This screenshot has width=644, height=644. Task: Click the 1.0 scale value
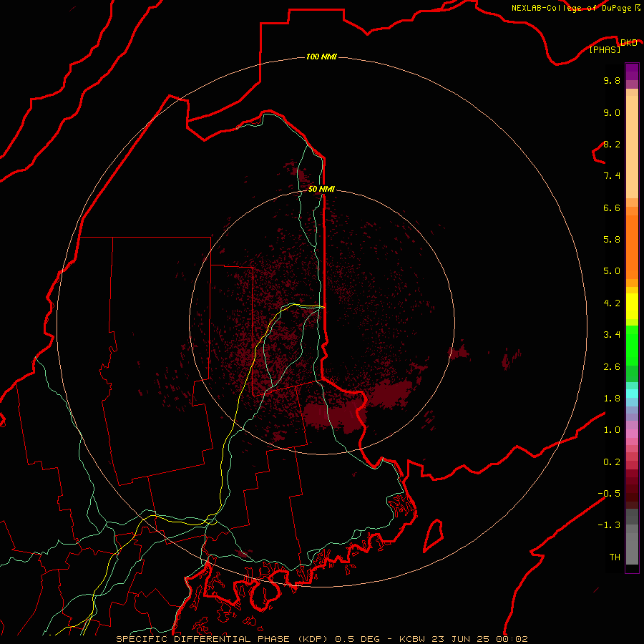(612, 429)
